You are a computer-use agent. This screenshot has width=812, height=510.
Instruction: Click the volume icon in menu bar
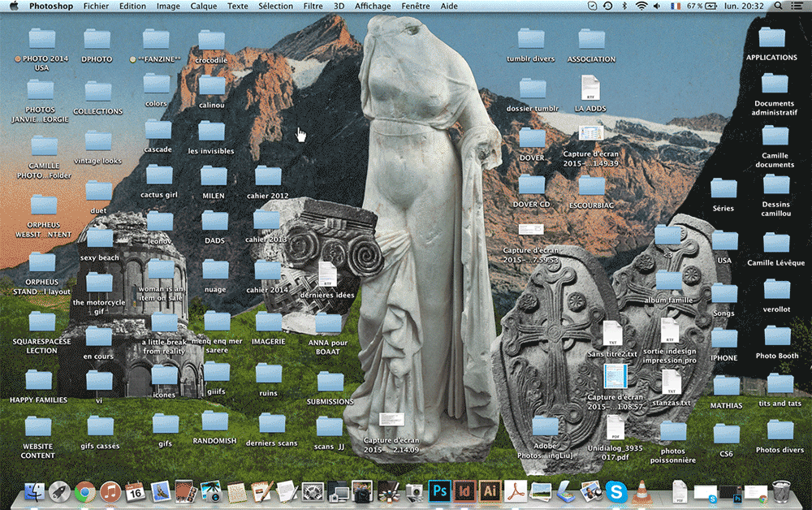coord(659,6)
